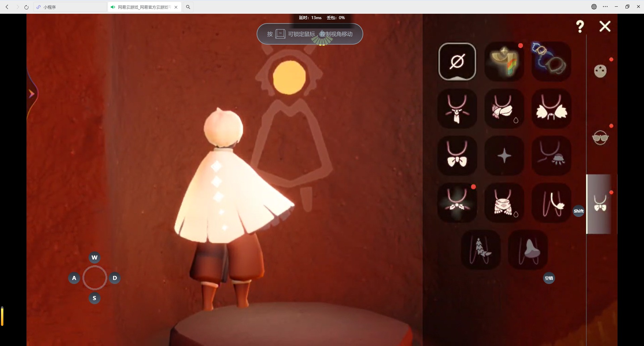
Task: Tap the Shift key overlay button
Action: coord(579,211)
